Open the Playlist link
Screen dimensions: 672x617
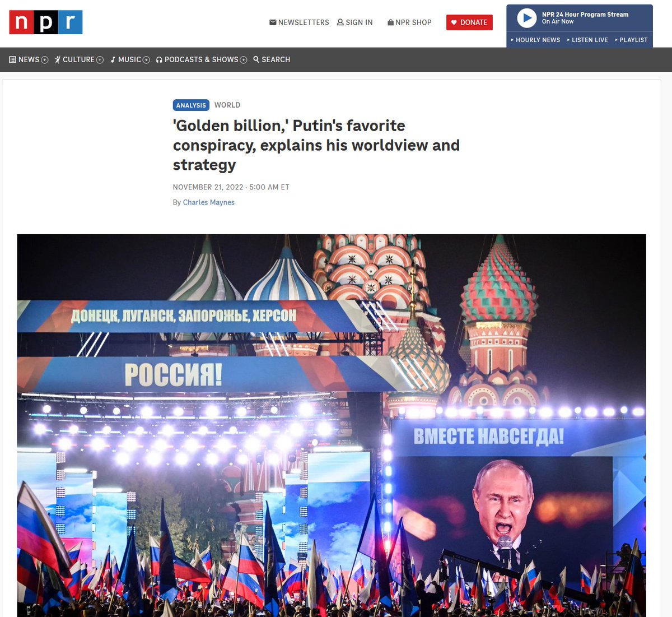click(x=631, y=40)
